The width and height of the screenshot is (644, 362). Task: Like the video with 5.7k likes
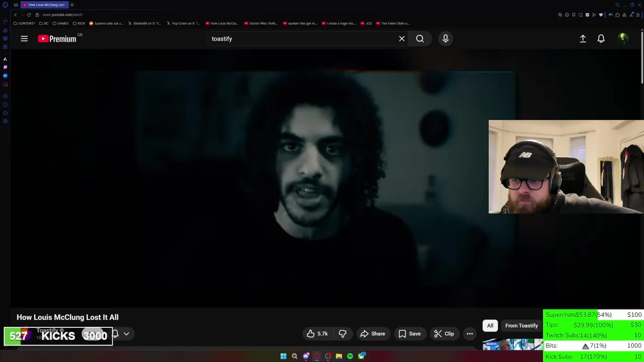point(316,334)
